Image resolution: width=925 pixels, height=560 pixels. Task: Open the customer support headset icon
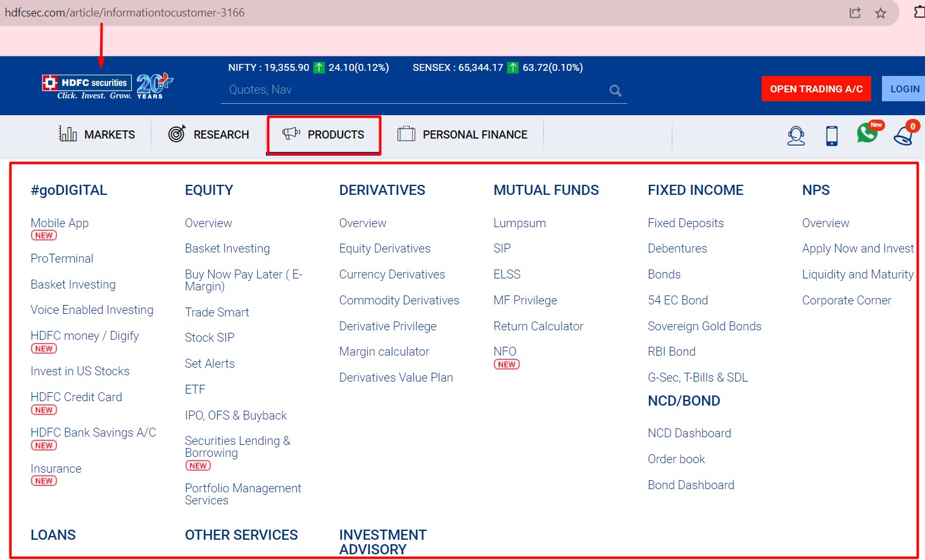pyautogui.click(x=796, y=135)
